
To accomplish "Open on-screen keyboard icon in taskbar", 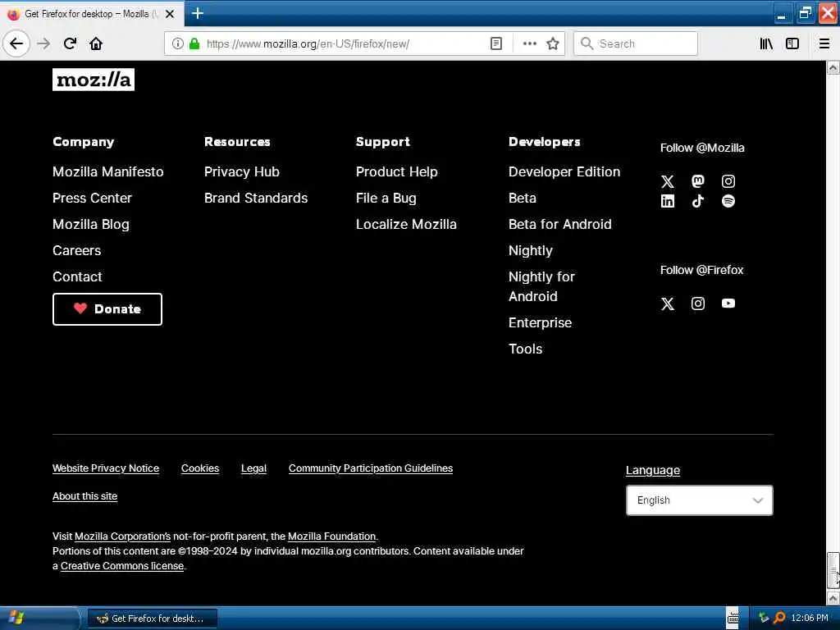I will 733,619.
